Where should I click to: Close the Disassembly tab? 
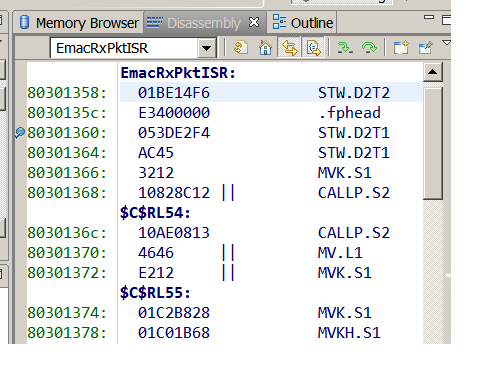click(254, 22)
